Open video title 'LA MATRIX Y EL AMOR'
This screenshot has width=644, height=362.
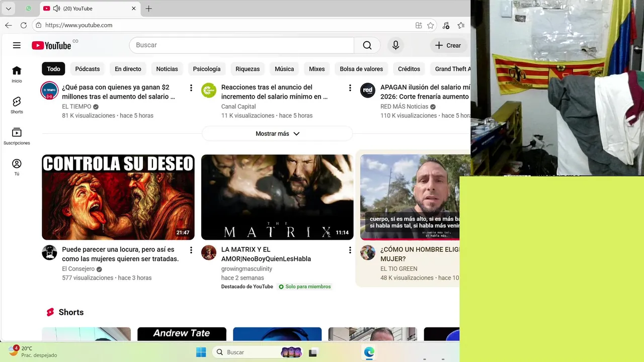click(x=266, y=254)
